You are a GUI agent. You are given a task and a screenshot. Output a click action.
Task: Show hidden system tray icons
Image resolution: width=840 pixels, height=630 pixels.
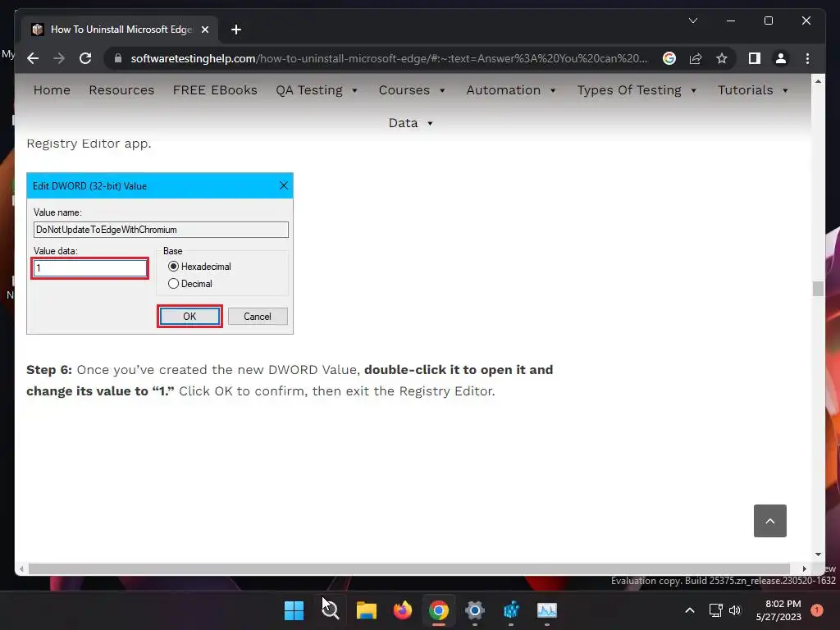click(690, 610)
